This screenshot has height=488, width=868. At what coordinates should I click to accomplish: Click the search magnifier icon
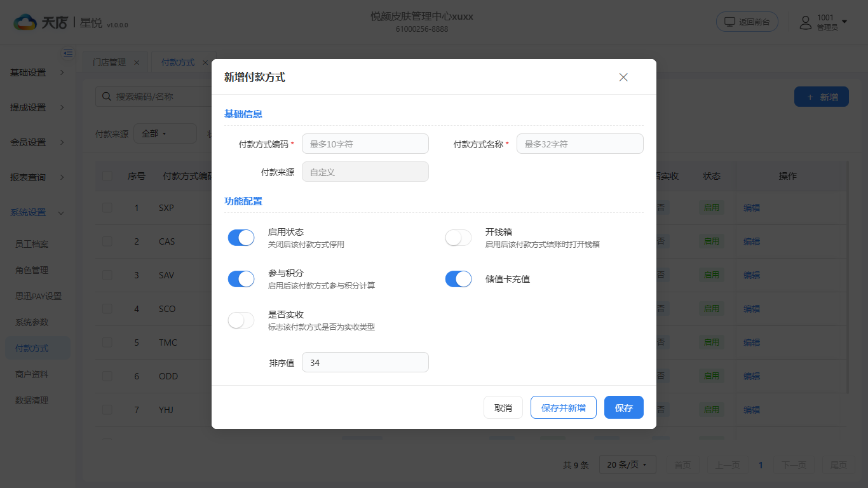(106, 97)
